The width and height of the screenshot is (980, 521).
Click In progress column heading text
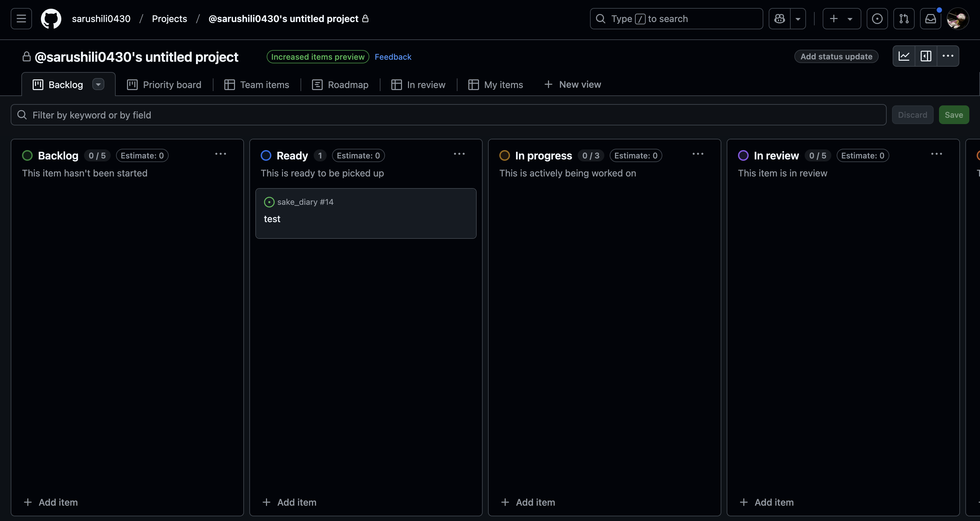pos(544,156)
